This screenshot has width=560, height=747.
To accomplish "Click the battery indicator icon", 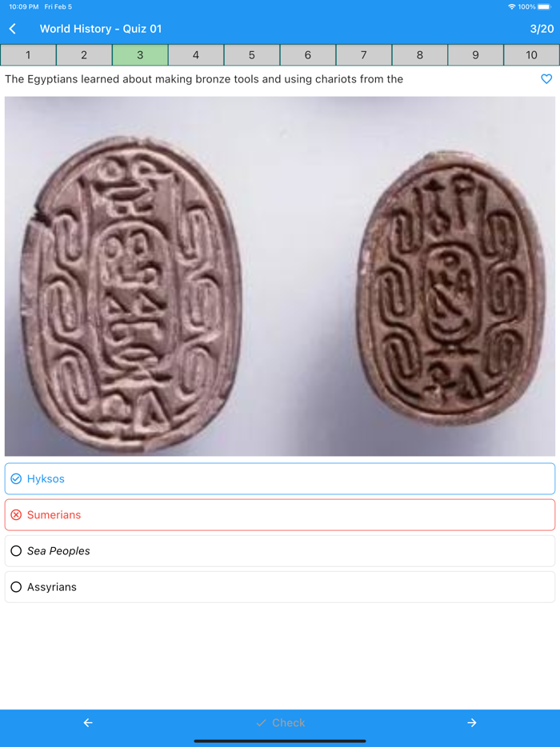I will pos(544,6).
